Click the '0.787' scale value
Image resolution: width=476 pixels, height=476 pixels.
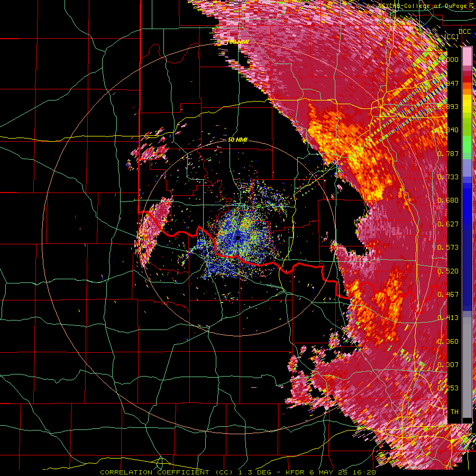coord(448,153)
